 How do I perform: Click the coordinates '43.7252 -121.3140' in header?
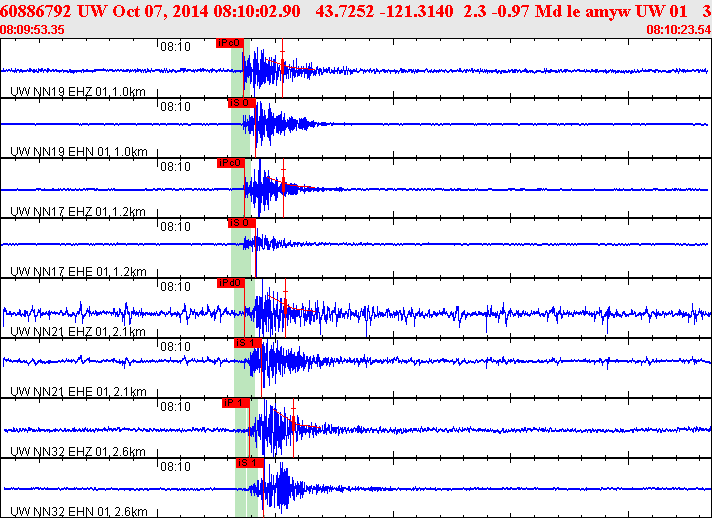click(x=384, y=11)
